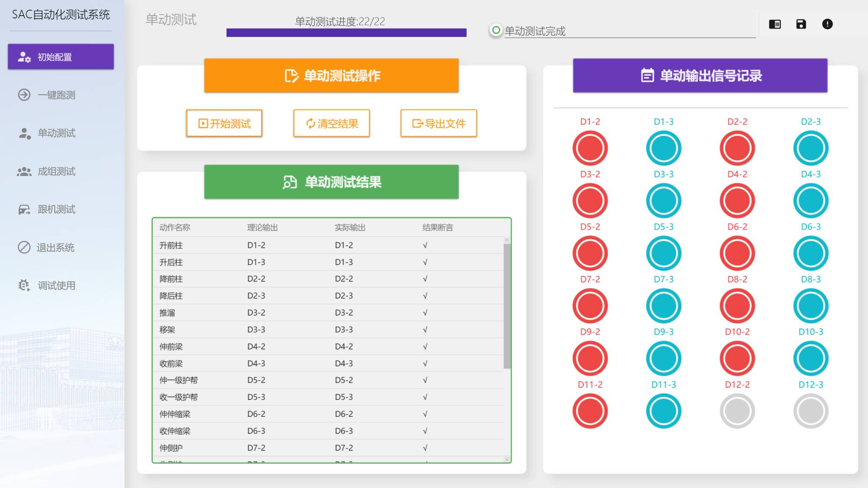Image resolution: width=868 pixels, height=488 pixels.
Task: Click the D7-3 cyan signal indicator
Action: coord(663,306)
